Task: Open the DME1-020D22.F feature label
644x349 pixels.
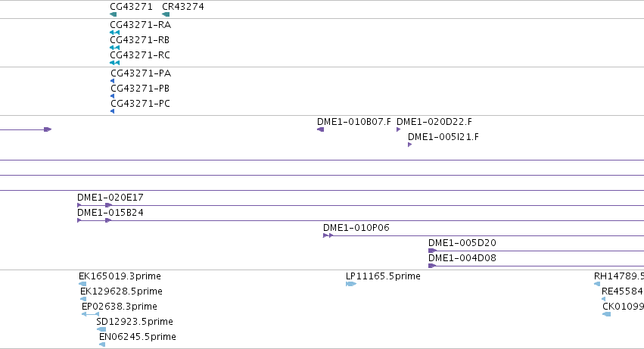Action: pos(434,122)
